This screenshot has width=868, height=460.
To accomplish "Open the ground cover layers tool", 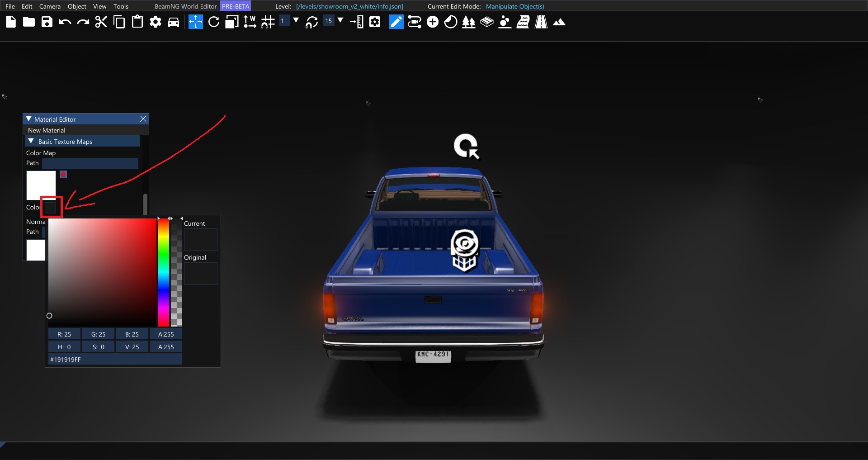I will pos(487,22).
